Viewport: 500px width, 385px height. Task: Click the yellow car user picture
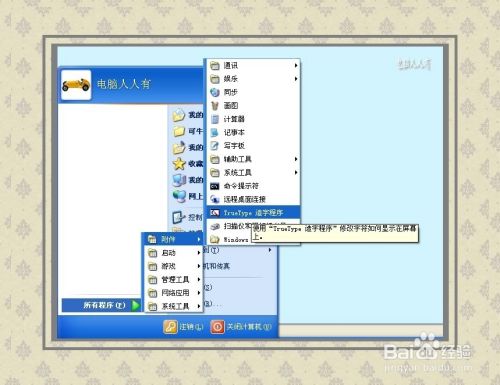[76, 85]
